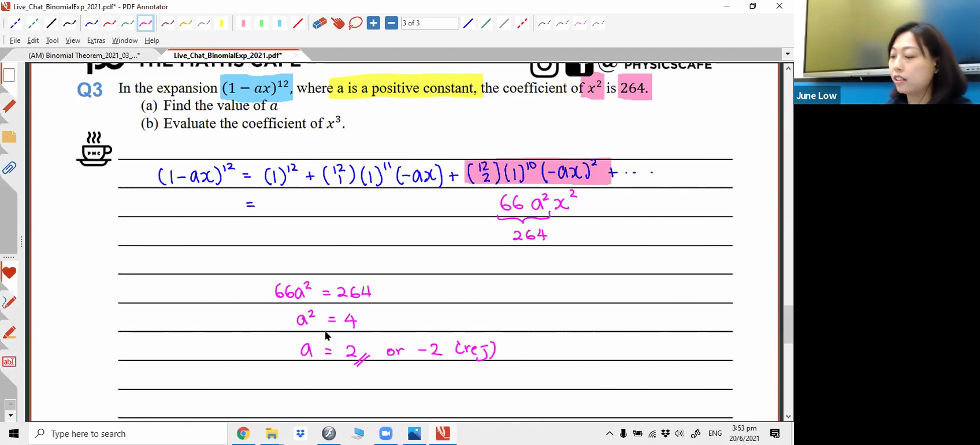Open the bookmarks sidebar tab with red marker
The image size is (980, 445).
pyautogui.click(x=9, y=107)
